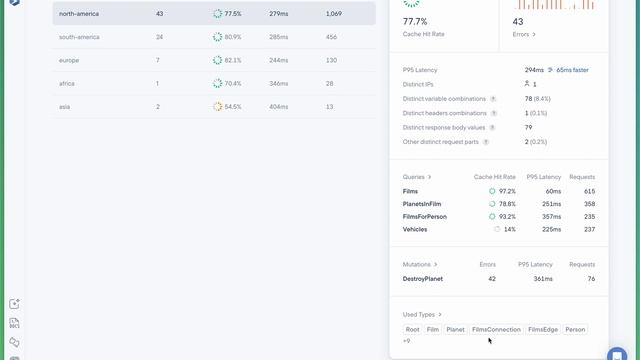
Task: Click the Cache Hit Rate column header in Queries
Action: [494, 177]
